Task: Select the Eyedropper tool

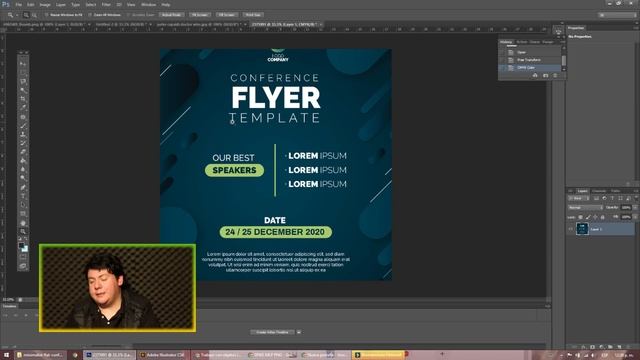Action: [23, 107]
